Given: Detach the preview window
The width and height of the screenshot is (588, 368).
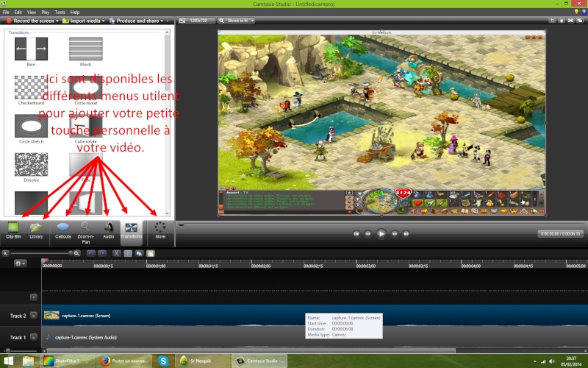Looking at the screenshot, I should [x=580, y=21].
